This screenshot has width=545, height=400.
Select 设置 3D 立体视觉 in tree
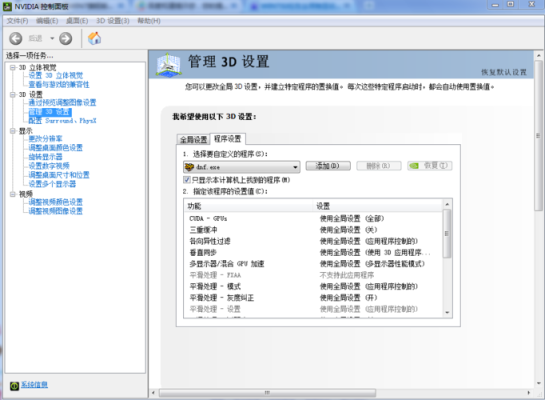coord(56,75)
